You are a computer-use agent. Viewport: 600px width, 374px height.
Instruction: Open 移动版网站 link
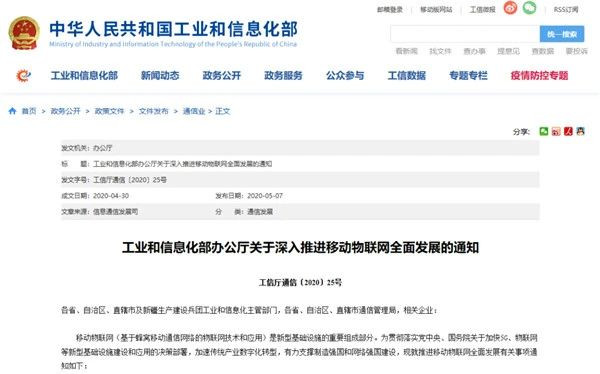click(436, 10)
